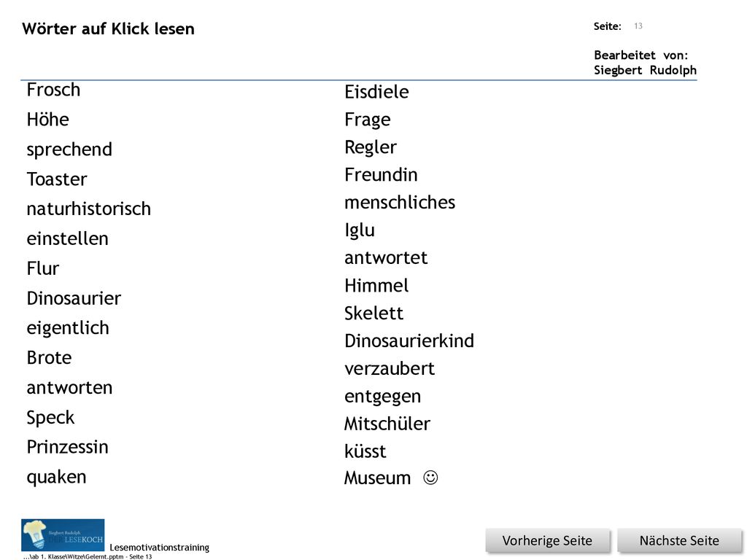Image resolution: width=747 pixels, height=560 pixels.
Task: Click on the word Eisdiele
Action: (376, 92)
